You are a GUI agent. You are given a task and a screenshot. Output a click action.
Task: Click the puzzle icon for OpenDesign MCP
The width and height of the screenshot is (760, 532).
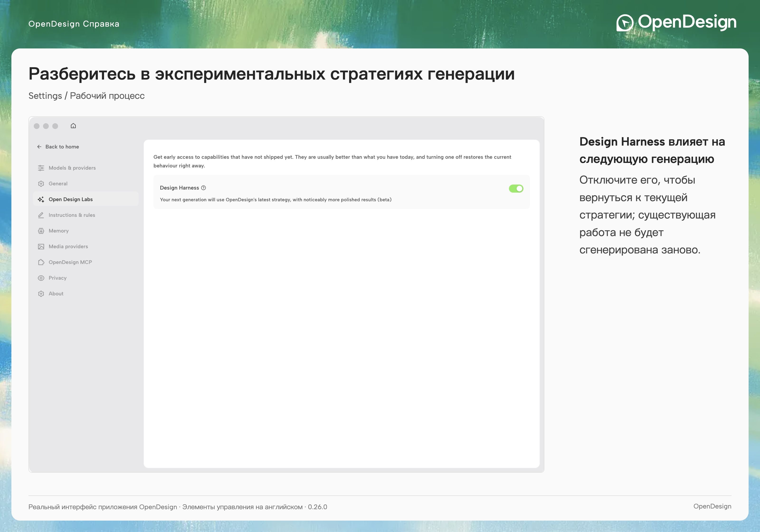(x=41, y=262)
